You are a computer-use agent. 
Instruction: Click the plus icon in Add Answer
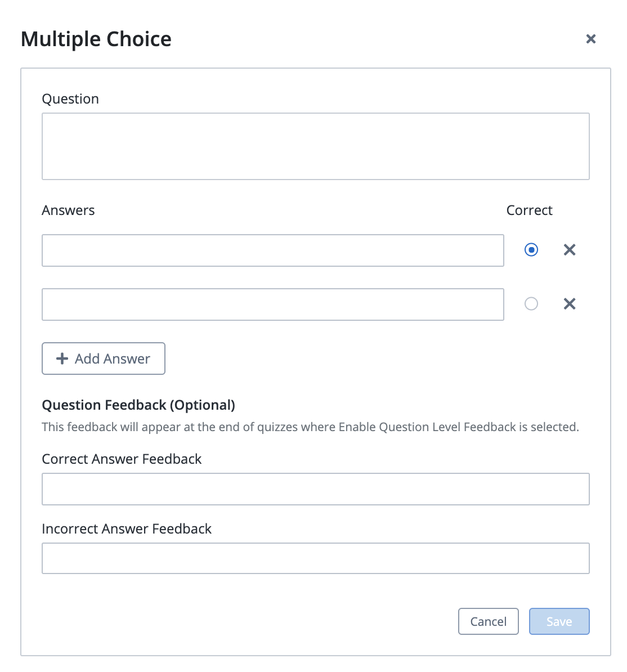pos(62,359)
